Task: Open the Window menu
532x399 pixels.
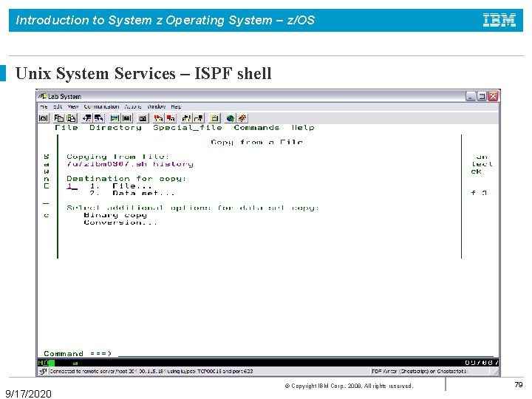Action: tap(157, 106)
